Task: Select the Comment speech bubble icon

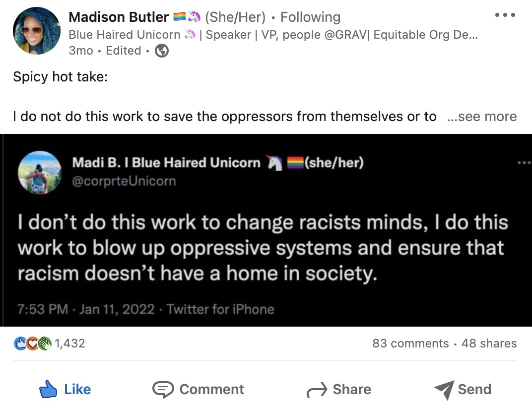Action: pos(164,389)
